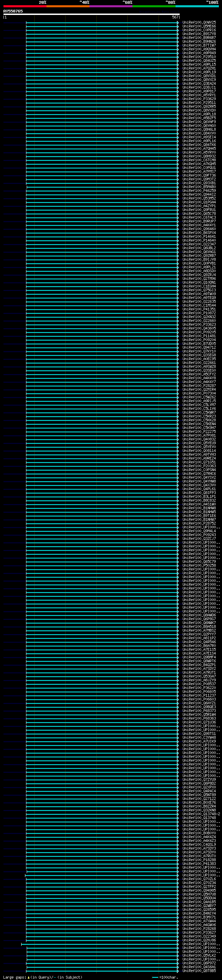Open hit UniRef100_Q5ME66
Screen dimensions: 222x980
pyautogui.click(x=199, y=26)
